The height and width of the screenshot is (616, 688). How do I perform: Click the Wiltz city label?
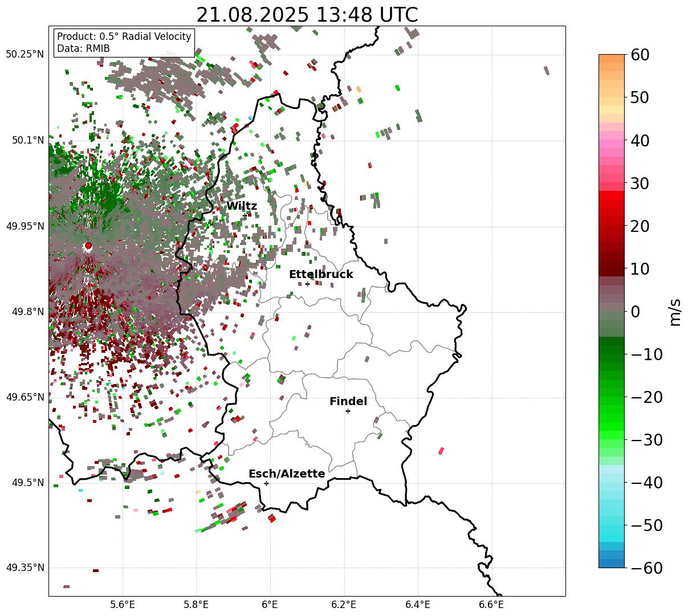[x=242, y=206]
